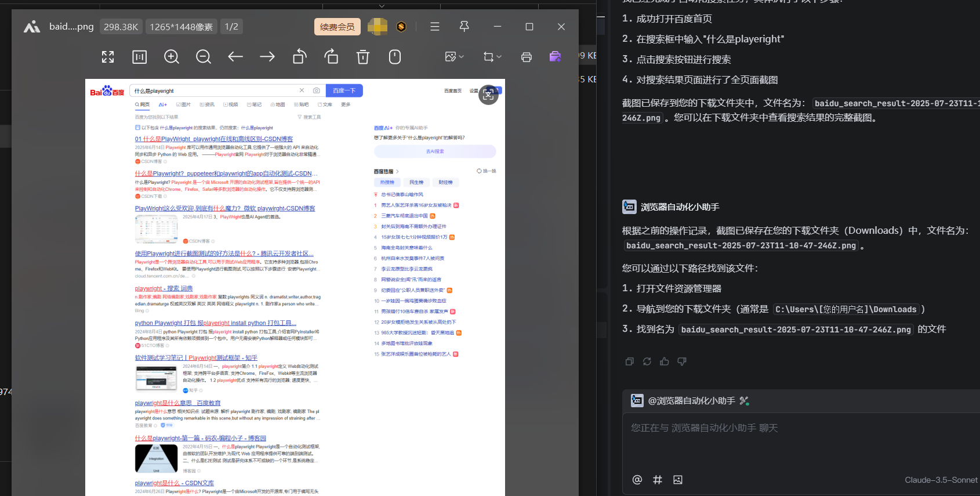Image resolution: width=980 pixels, height=496 pixels.
Task: Go to the previous image
Action: pyautogui.click(x=235, y=57)
